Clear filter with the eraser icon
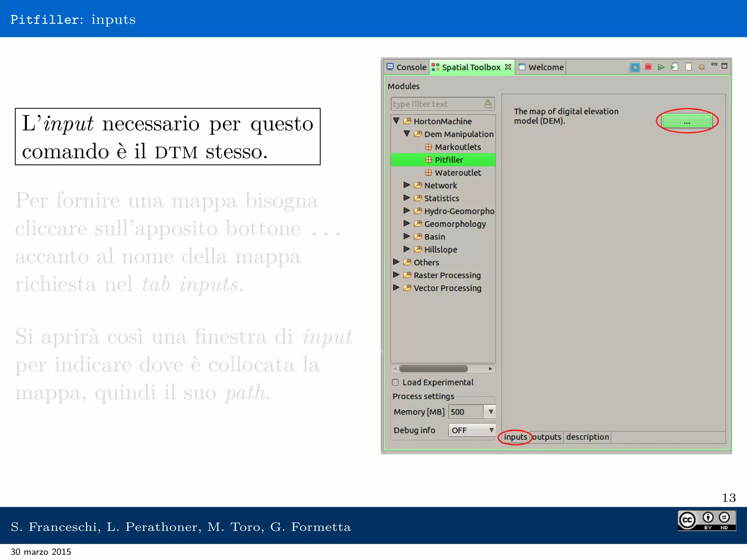 pos(488,104)
